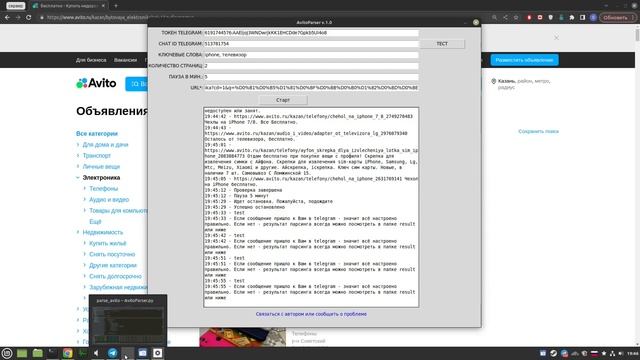This screenshot has width=640, height=360.
Task: Click the 'ТЕСТ' button in AvitoParser
Action: (442, 44)
